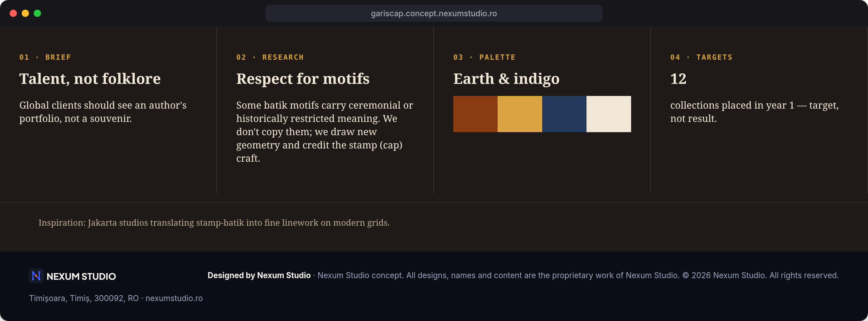This screenshot has width=868, height=321.
Task: Click the 'Inspiration: Jakarta studios' note
Action: coord(214,223)
